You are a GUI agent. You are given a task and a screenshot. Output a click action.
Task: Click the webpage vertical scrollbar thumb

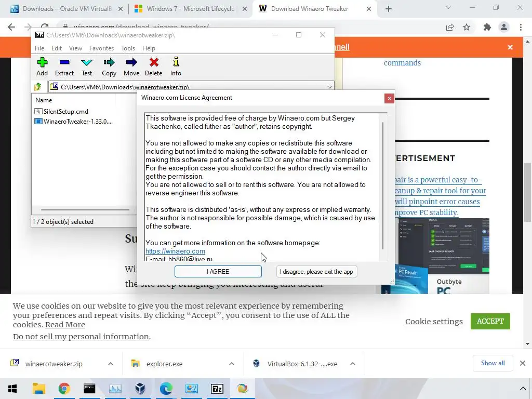527,192
